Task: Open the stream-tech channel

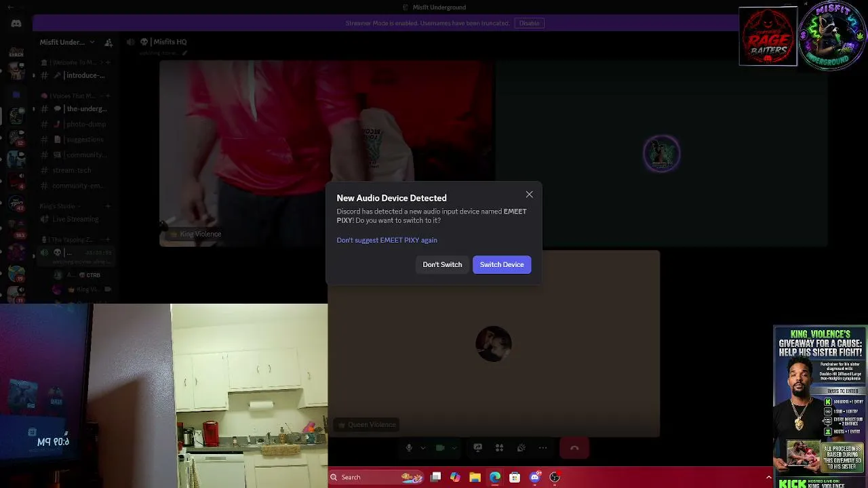Action: tap(75, 170)
